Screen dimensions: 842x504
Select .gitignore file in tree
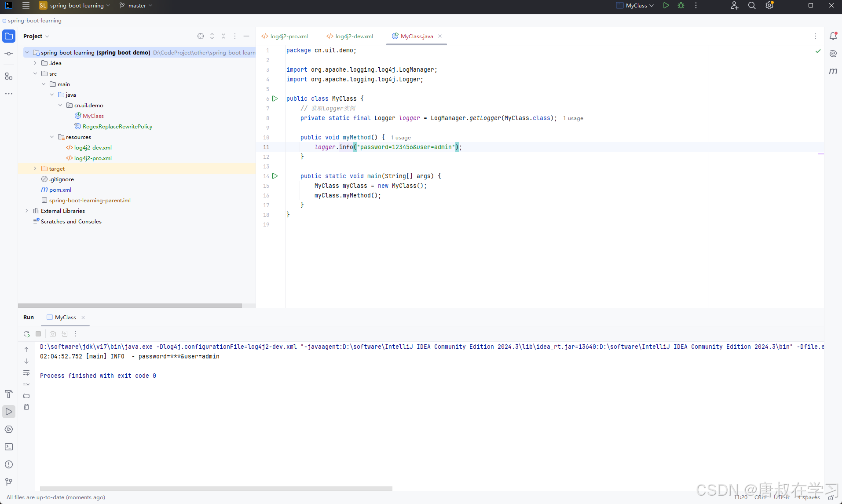[61, 179]
